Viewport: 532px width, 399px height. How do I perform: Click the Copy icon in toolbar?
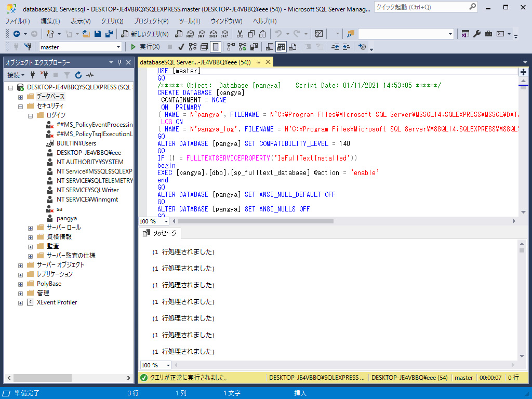pos(251,34)
